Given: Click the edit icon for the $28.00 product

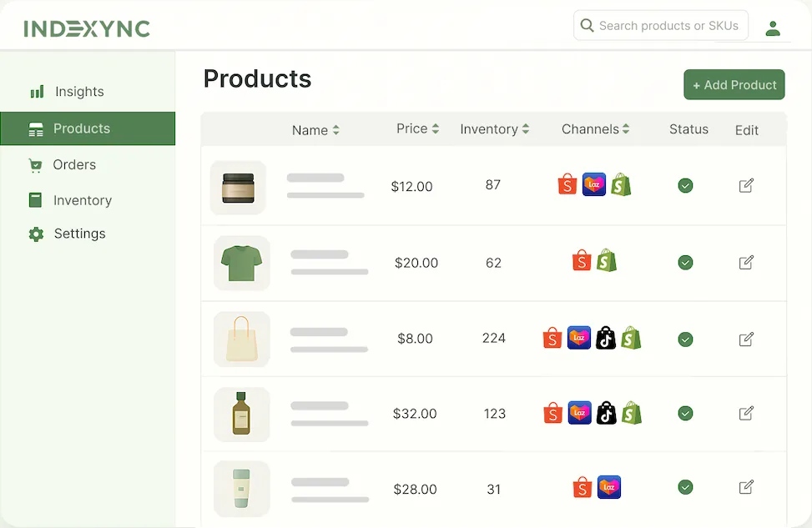Looking at the screenshot, I should (x=746, y=487).
